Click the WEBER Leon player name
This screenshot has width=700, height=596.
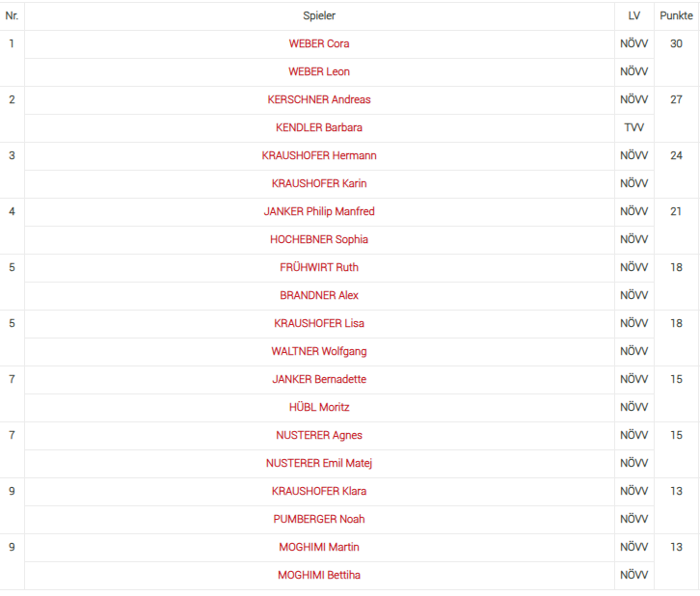[319, 71]
